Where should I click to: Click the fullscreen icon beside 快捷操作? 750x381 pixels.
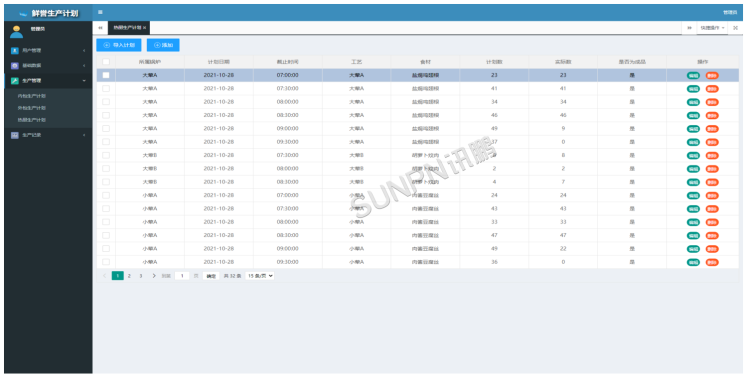coord(736,28)
